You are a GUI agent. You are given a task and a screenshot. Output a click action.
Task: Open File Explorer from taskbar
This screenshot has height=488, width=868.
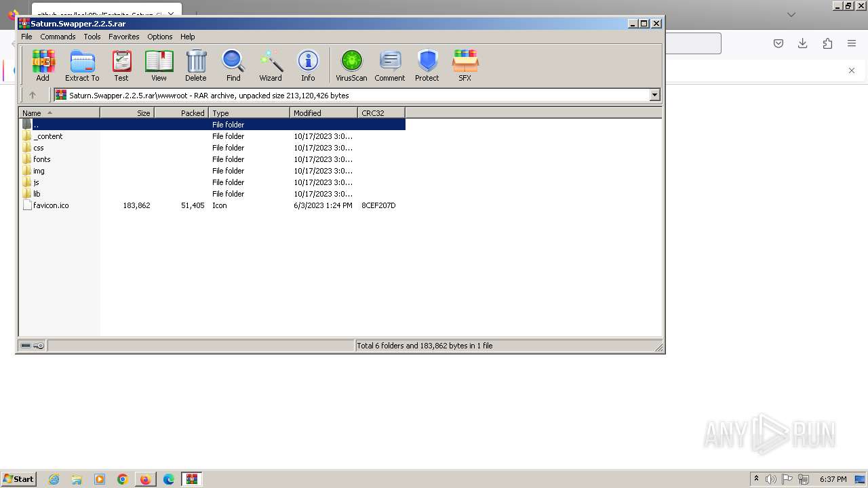[77, 479]
